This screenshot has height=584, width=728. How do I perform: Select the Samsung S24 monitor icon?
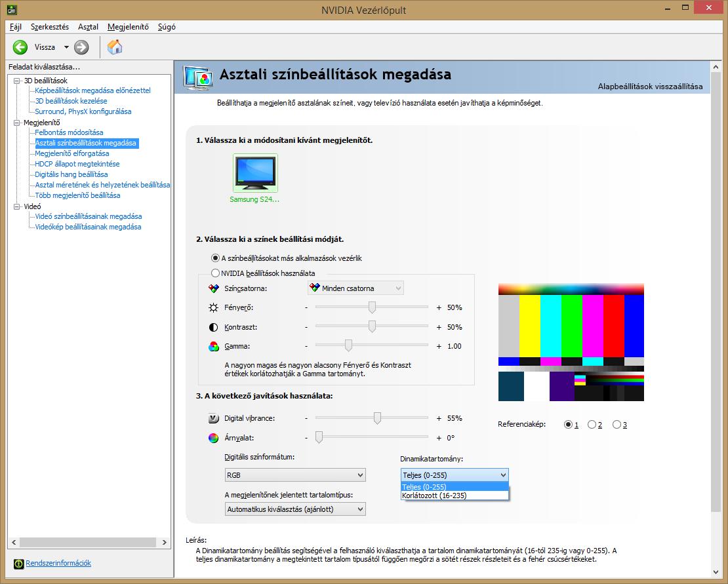(x=255, y=173)
